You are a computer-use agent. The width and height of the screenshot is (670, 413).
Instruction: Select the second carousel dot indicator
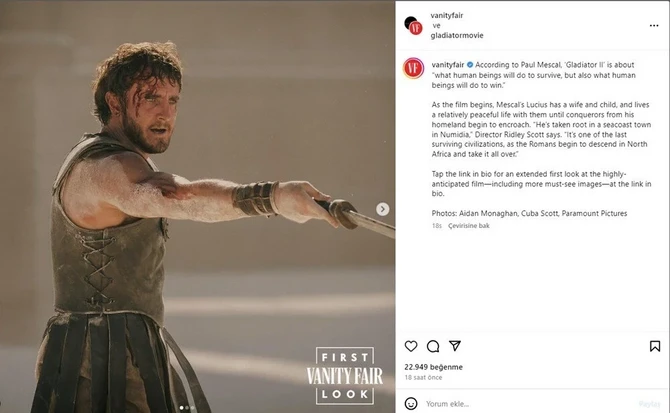pyautogui.click(x=187, y=408)
